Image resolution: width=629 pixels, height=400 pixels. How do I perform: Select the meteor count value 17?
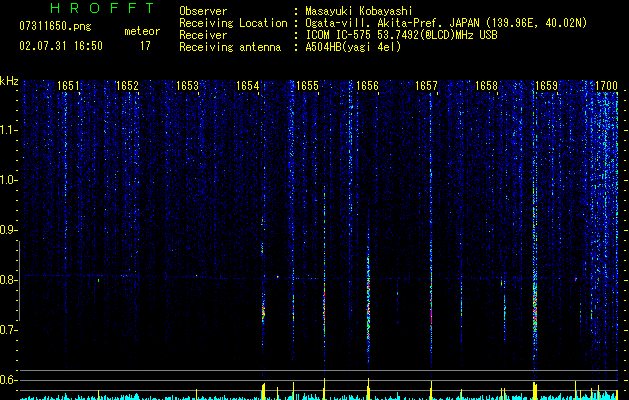(x=145, y=46)
